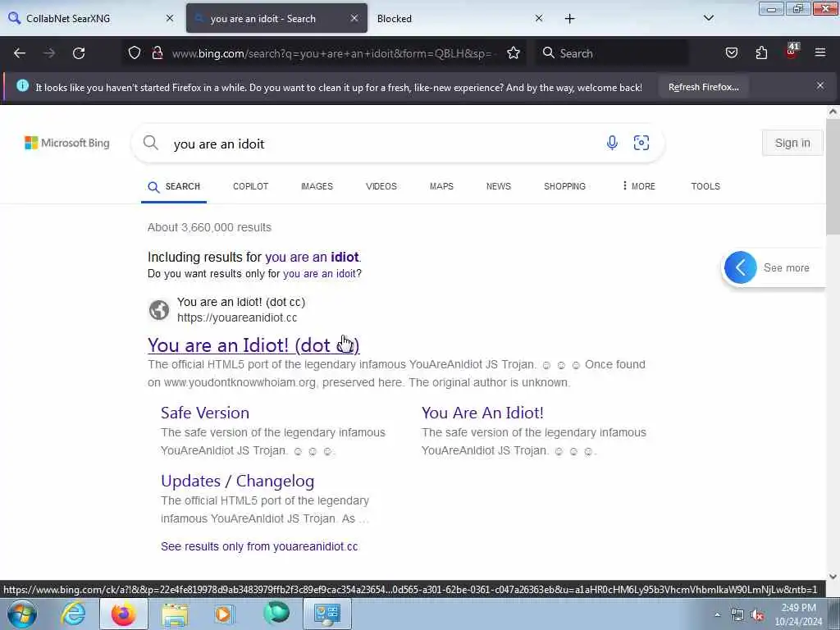Bookmark this page with the star
Viewport: 840px width, 630px height.
(514, 53)
